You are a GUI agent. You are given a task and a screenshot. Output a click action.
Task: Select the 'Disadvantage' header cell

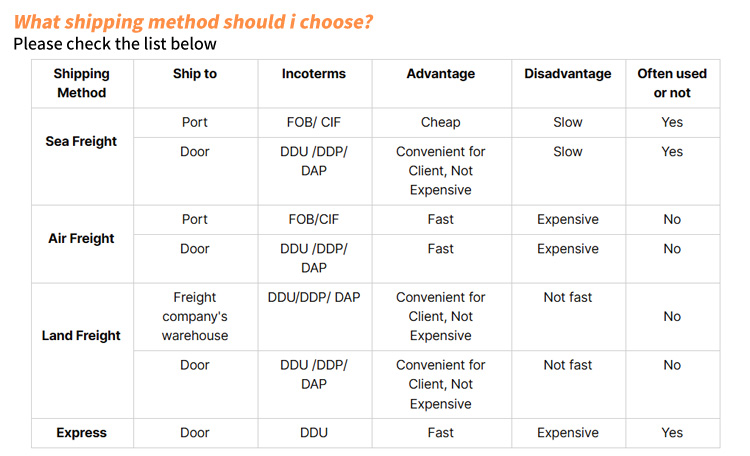coord(568,74)
